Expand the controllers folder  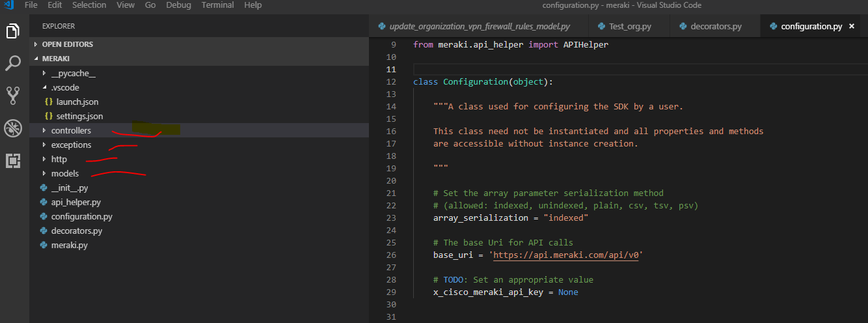71,131
